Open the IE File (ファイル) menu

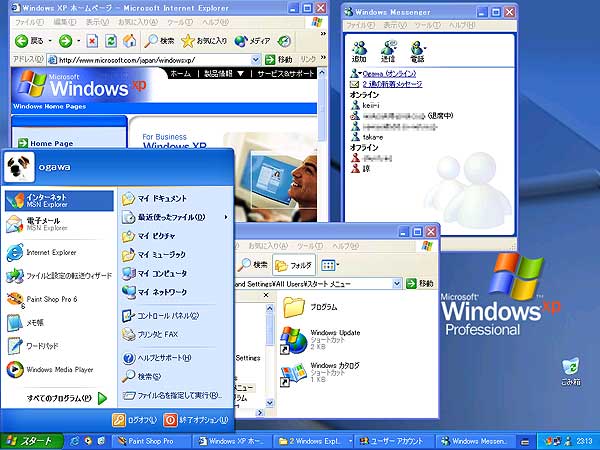click(x=29, y=22)
